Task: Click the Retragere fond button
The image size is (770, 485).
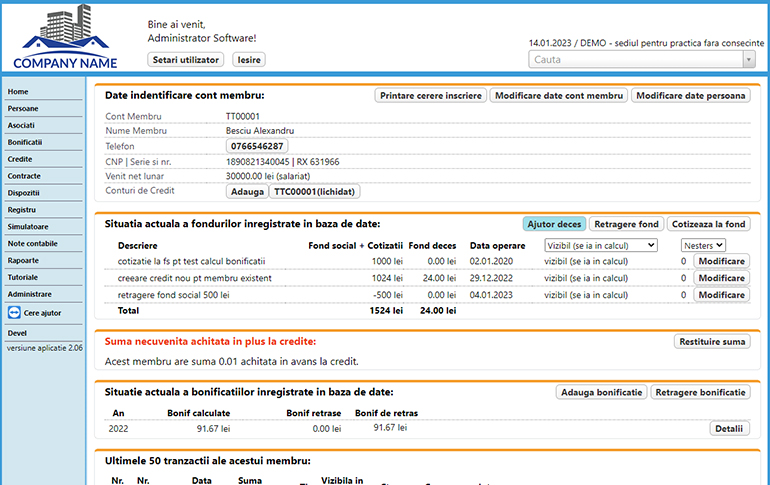Action: click(x=626, y=224)
